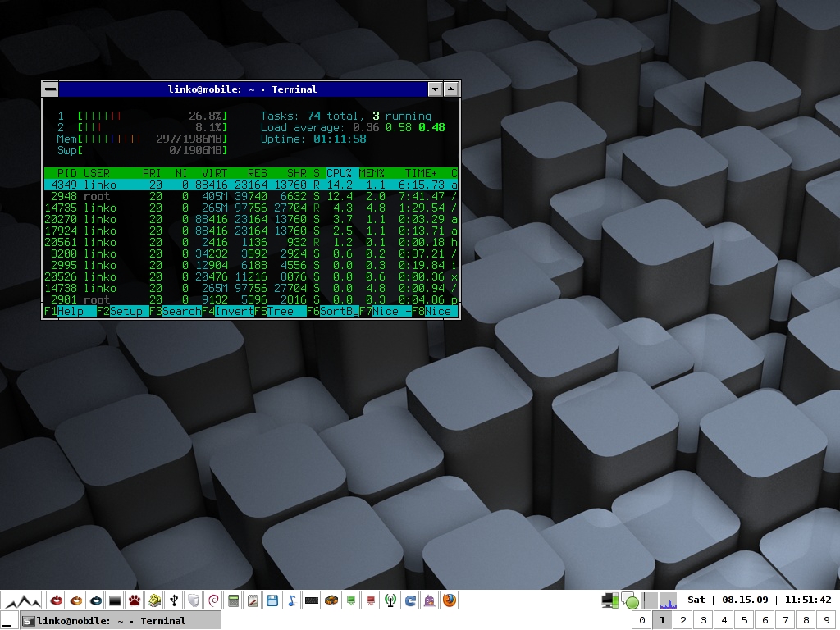Select the linko@mobile Terminal taskbar button

coord(121,621)
